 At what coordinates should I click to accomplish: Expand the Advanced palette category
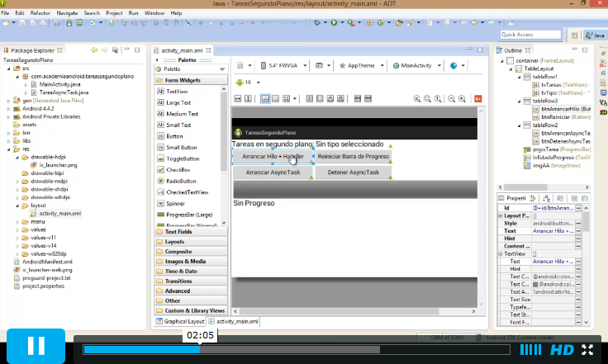pyautogui.click(x=191, y=291)
